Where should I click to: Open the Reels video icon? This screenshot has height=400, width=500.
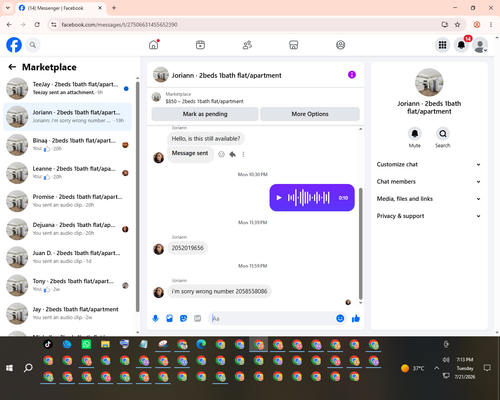coord(200,45)
